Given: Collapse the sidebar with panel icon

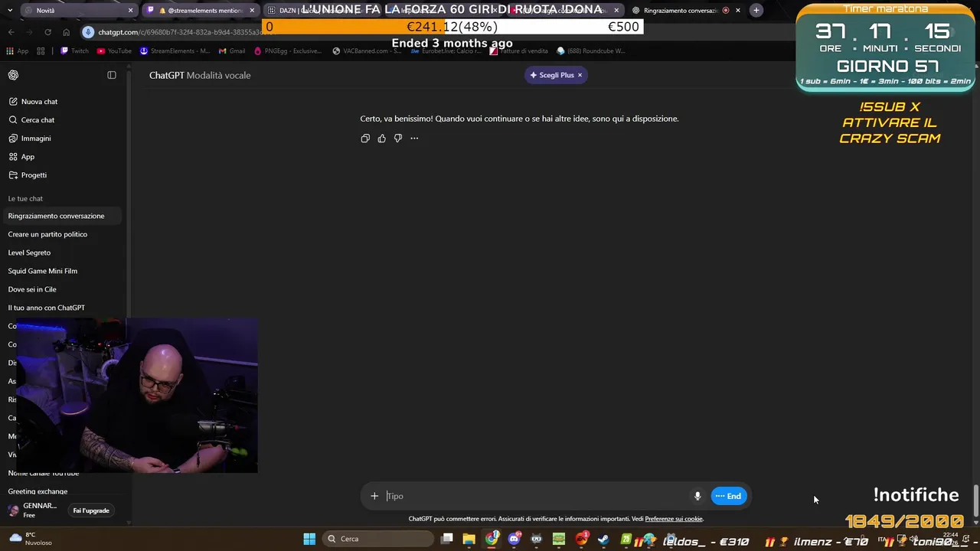Looking at the screenshot, I should [x=112, y=75].
